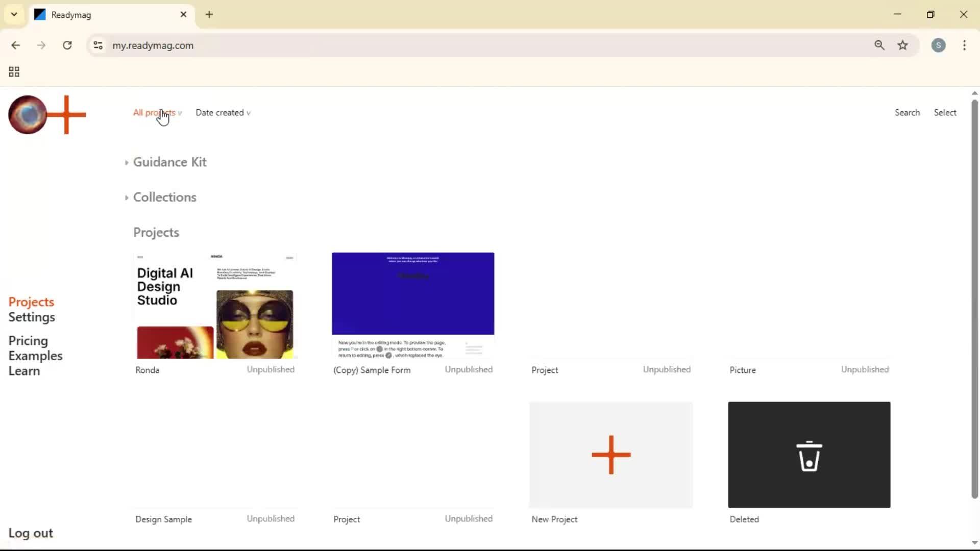The height and width of the screenshot is (551, 980).
Task: Select Projects in the sidebar
Action: coord(31,302)
